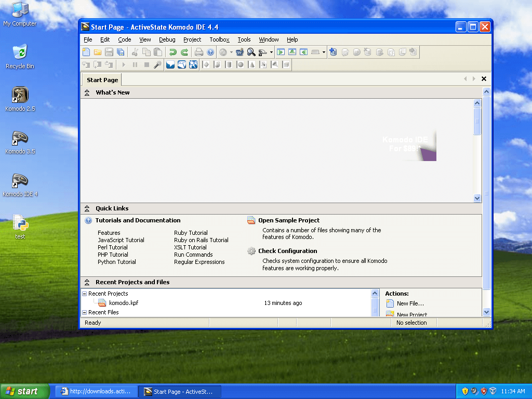This screenshot has width=532, height=399.
Task: Collapse the What's New section
Action: pos(87,92)
